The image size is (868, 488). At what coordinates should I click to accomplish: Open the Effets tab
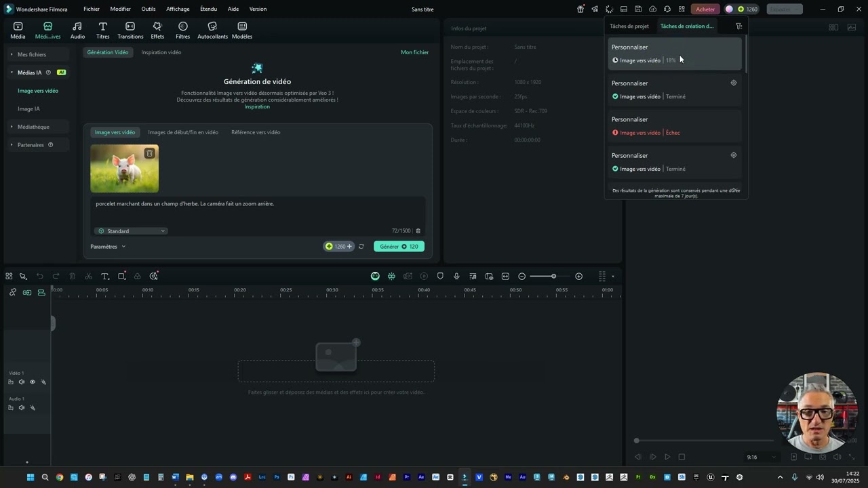coord(157,30)
